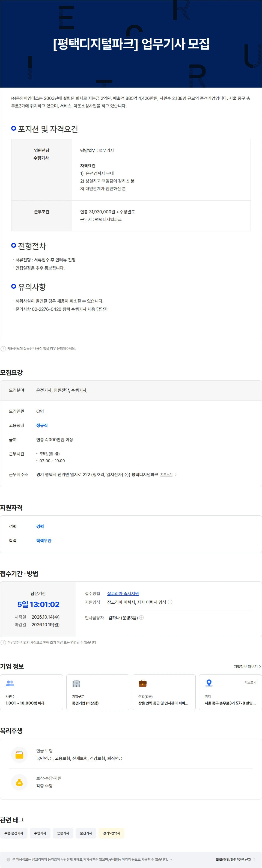Open 지도보기 in the 위치 card
Screen dimensions: 262x868
pyautogui.click(x=250, y=682)
